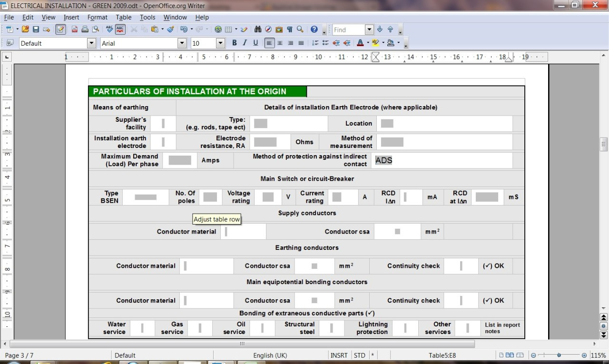Image resolution: width=609 pixels, height=364 pixels.
Task: Open Styles and Formatting icon
Action: pyautogui.click(x=10, y=43)
